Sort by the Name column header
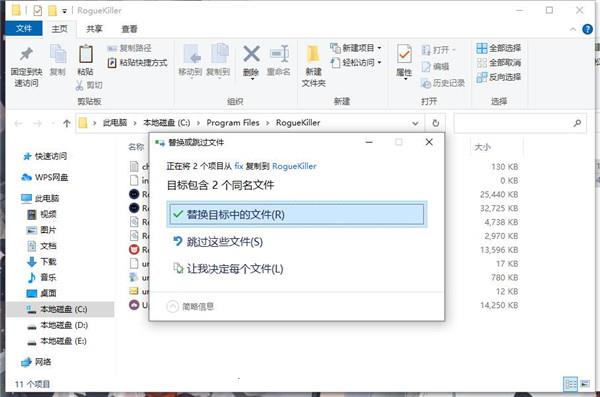Screen dimensions: 600x397 tap(136, 147)
